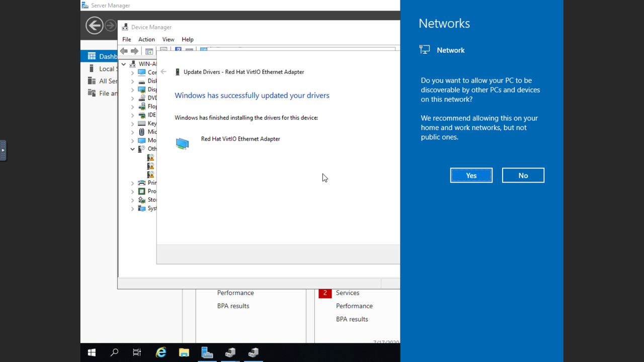
Task: Click the Floppy category icon
Action: pos(142,107)
